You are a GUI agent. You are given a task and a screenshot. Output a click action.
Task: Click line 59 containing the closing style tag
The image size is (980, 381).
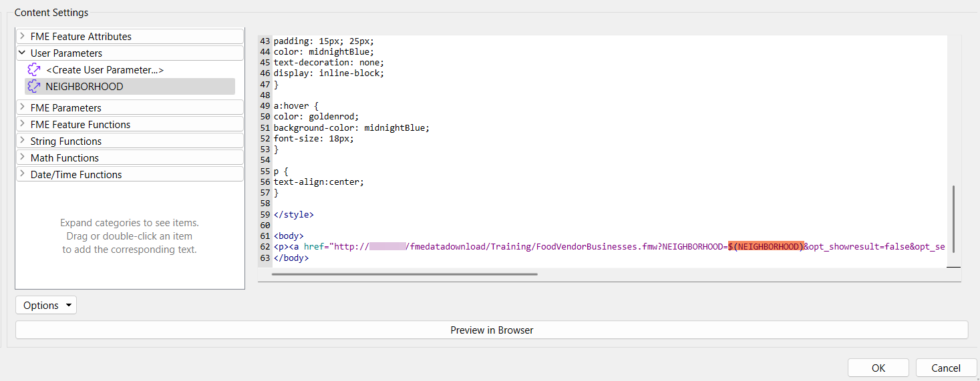coord(293,215)
